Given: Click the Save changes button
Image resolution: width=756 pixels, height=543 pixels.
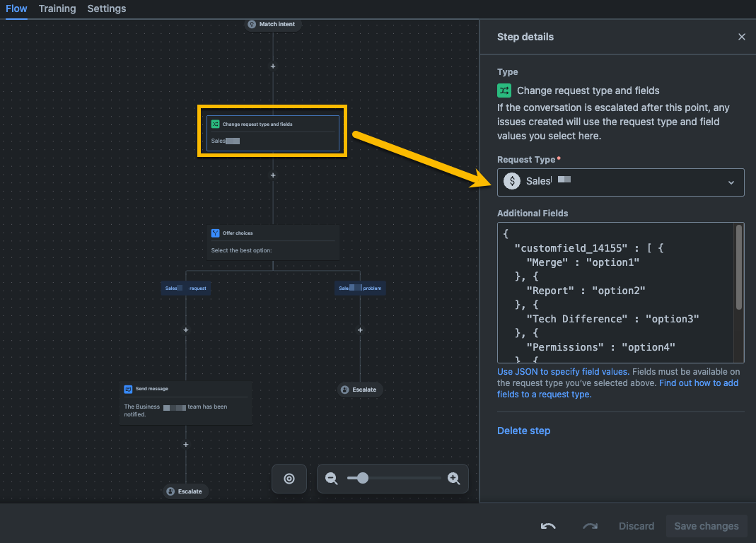Looking at the screenshot, I should [706, 526].
